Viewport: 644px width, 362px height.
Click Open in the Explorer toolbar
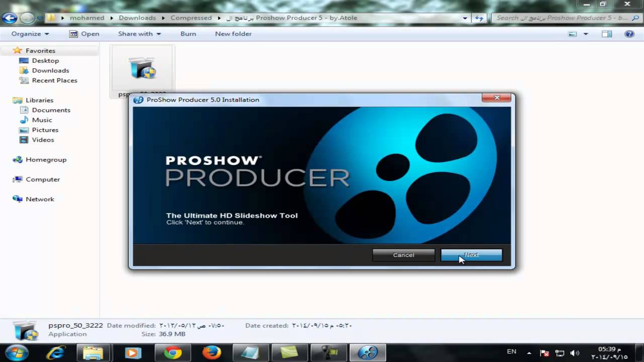point(85,34)
